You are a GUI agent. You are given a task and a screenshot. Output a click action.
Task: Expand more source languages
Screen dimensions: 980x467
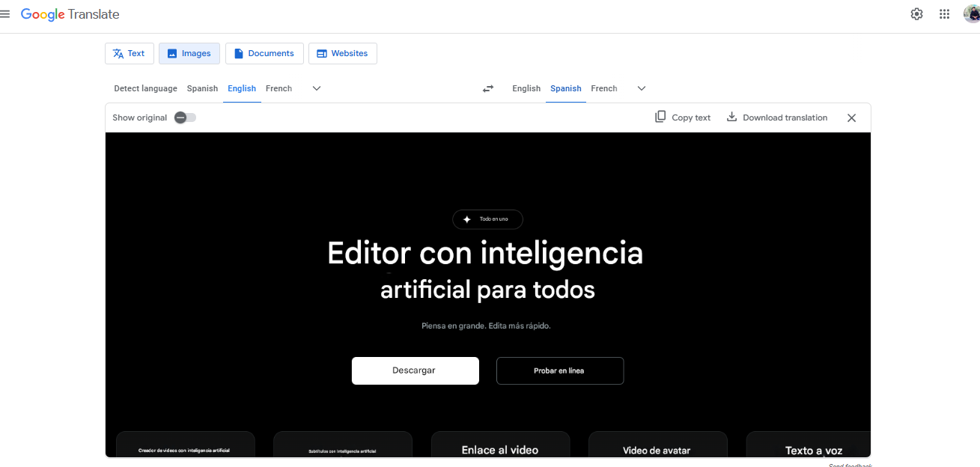317,88
